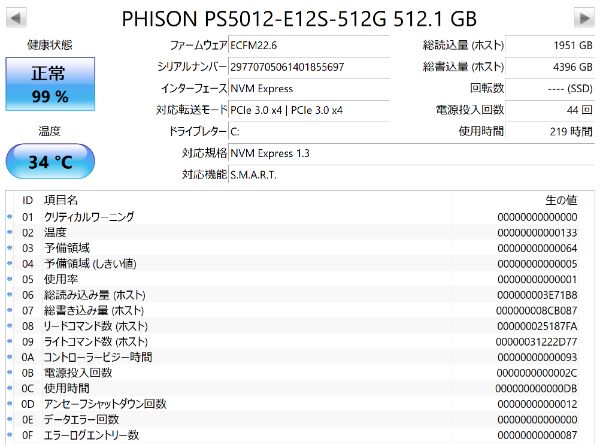Screen dimensions: 600x445
Task: Click raw value 000000000133 for temperature
Action: (537, 233)
